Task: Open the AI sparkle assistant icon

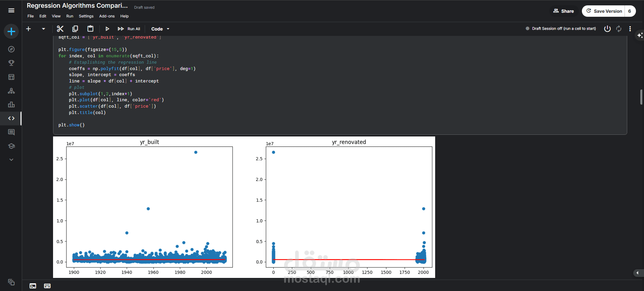Action: coord(640,35)
